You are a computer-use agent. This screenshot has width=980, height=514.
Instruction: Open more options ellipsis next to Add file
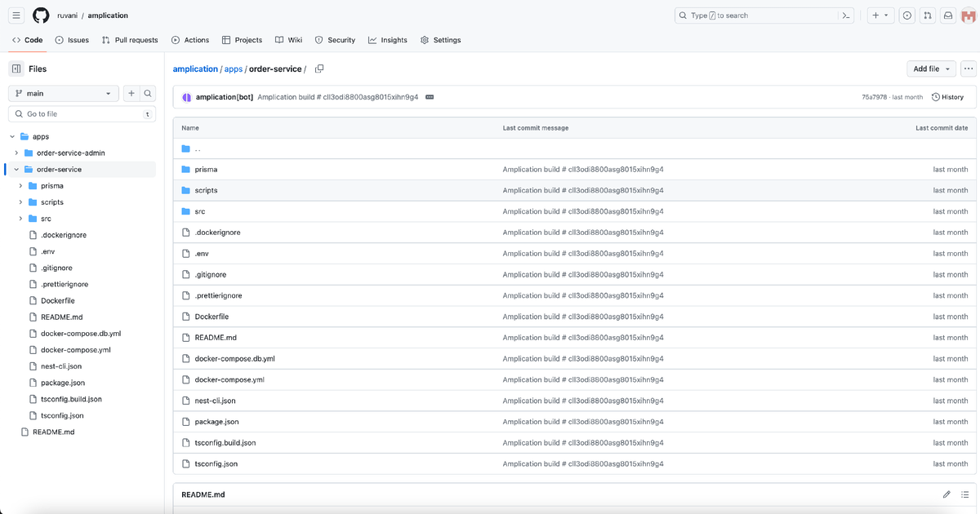pos(969,69)
